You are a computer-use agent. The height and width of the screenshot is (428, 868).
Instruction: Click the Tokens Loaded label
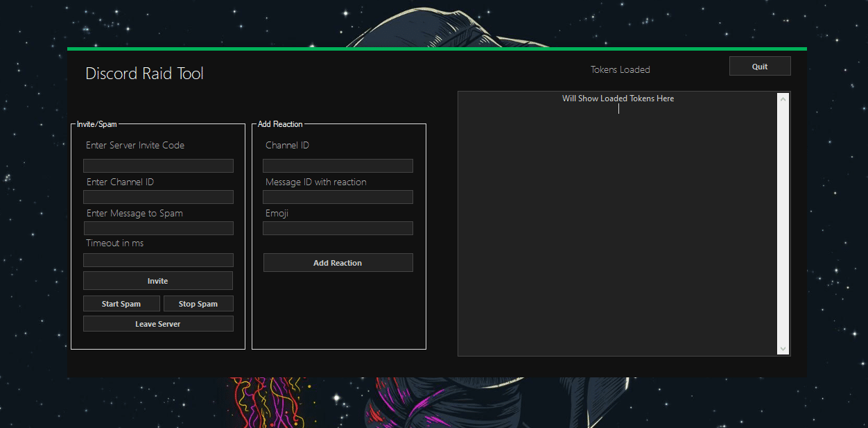coord(620,69)
